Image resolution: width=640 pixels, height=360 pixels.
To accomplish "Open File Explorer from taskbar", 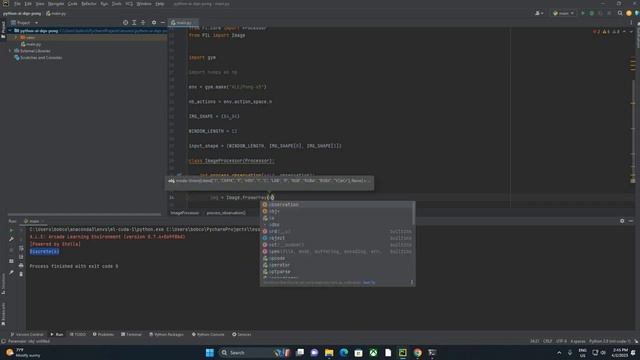I will (x=329, y=353).
